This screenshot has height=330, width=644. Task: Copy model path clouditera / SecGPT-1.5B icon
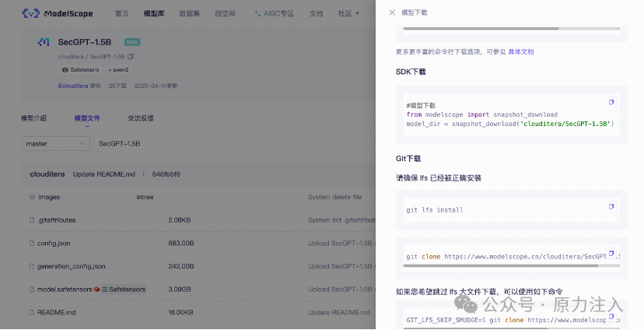pyautogui.click(x=131, y=56)
